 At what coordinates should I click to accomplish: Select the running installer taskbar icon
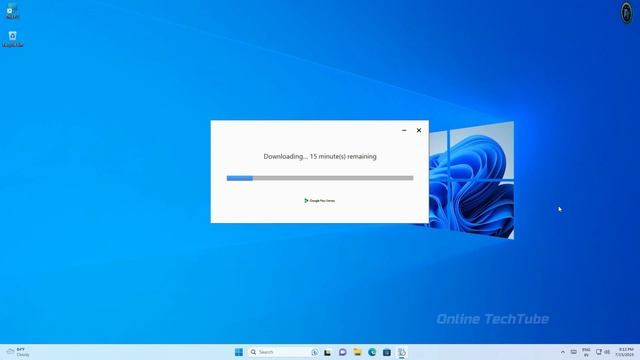(x=402, y=352)
